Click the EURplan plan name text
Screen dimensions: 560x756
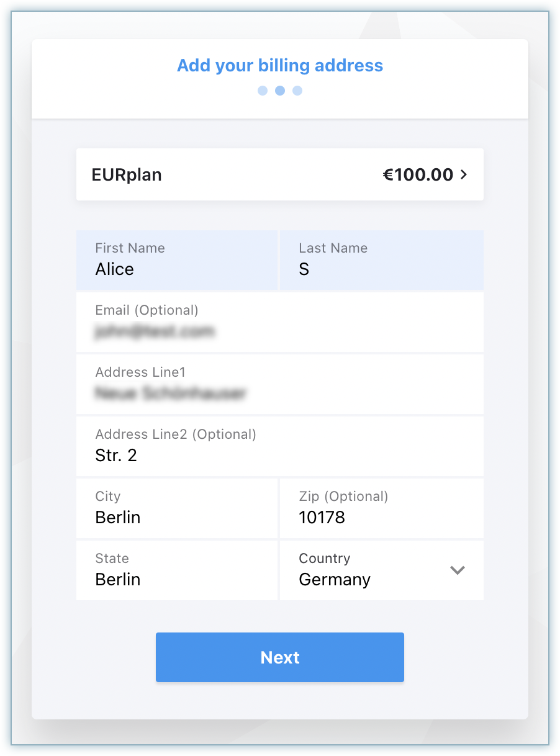[x=127, y=175]
